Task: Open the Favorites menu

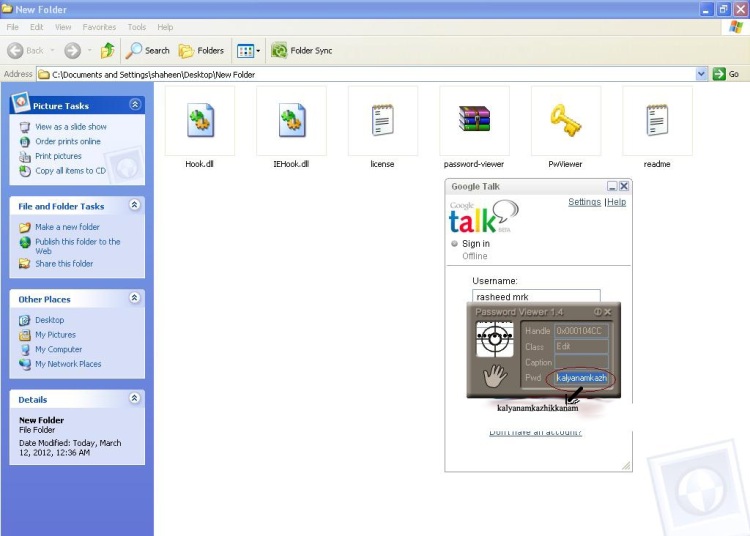Action: tap(99, 27)
